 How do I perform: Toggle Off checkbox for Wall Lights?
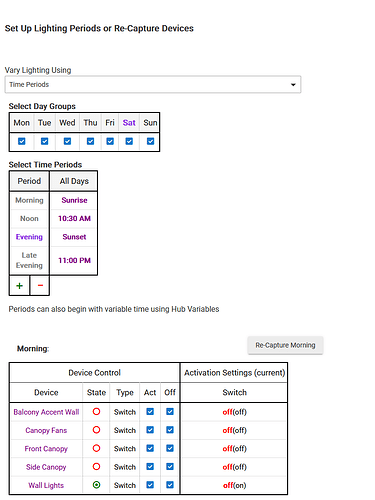[x=170, y=485]
